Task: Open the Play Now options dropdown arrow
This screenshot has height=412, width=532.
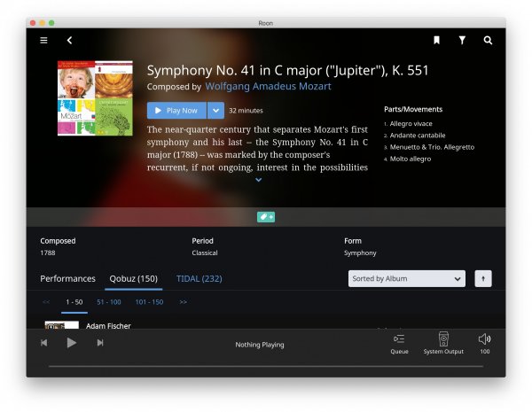Action: point(215,111)
